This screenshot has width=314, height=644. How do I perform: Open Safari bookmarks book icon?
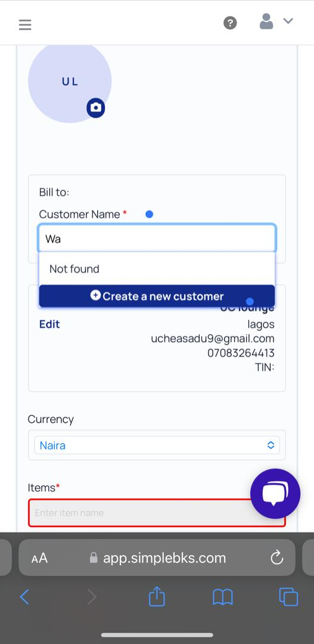coord(223,597)
